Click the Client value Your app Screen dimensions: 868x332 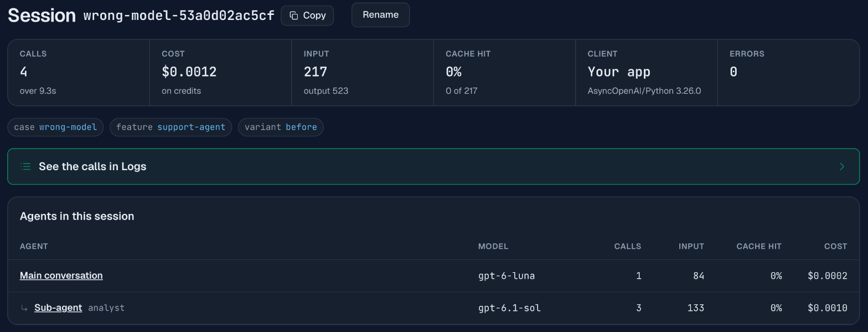coord(619,72)
